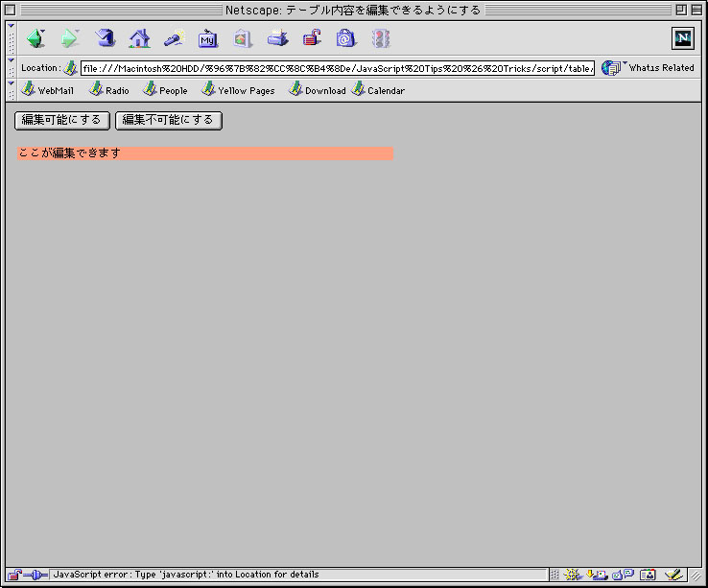Click the Security padlock toolbar icon
This screenshot has width=708, height=588.
coord(312,38)
